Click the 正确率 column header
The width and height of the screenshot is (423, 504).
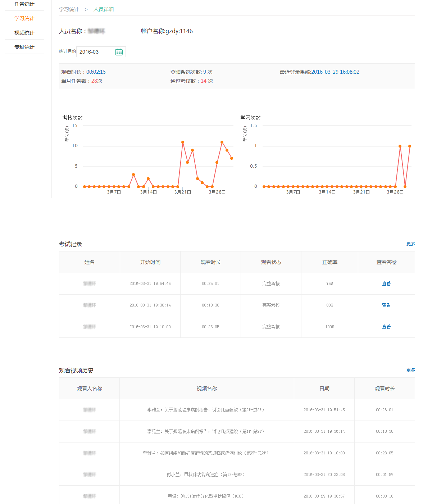[329, 263]
